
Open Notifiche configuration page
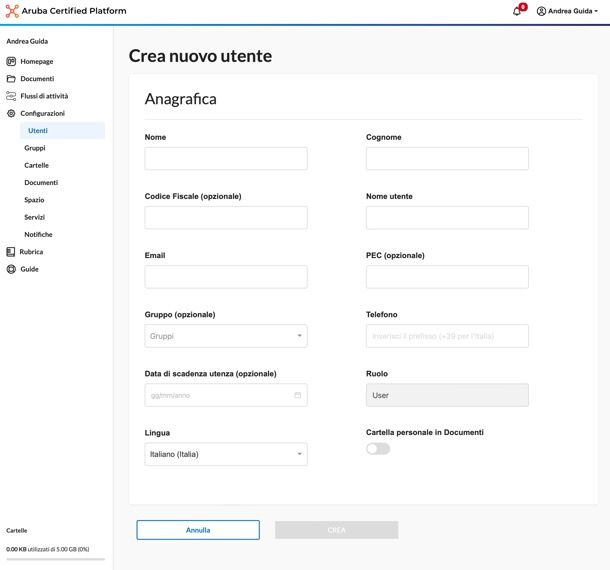(38, 235)
